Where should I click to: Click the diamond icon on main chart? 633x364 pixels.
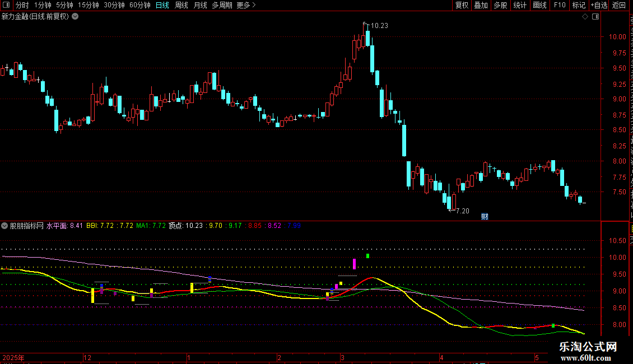[585, 17]
